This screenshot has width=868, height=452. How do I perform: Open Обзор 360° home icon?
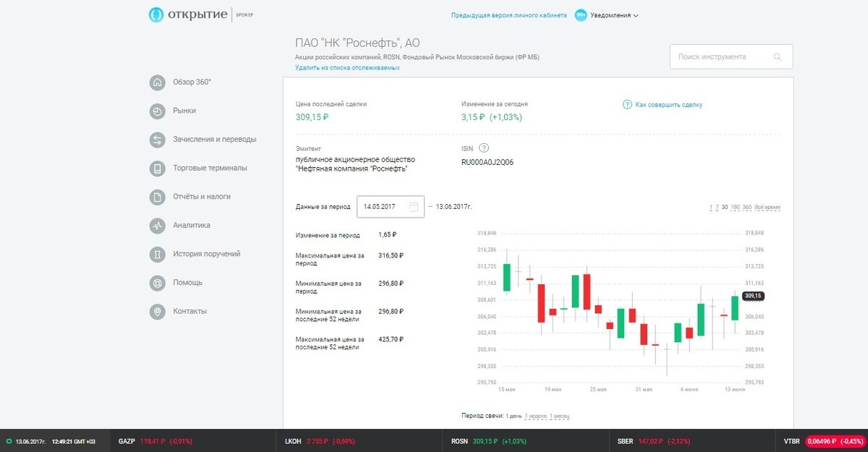coord(158,82)
